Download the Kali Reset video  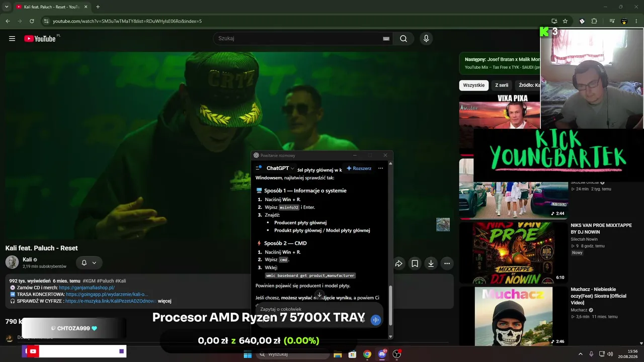(431, 263)
